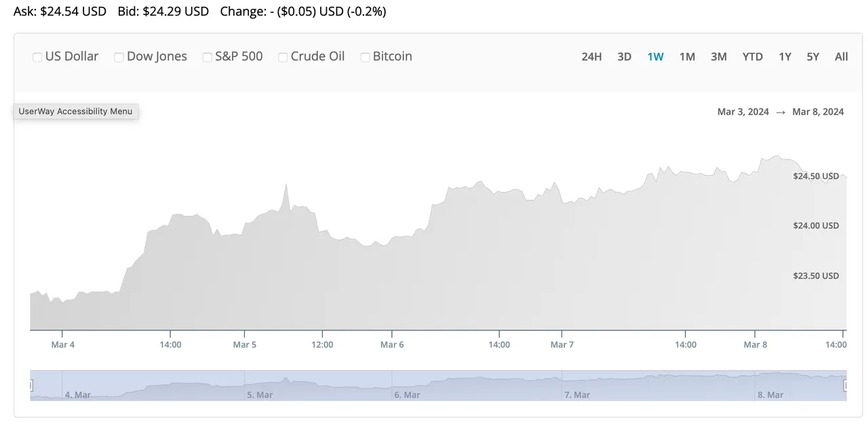This screenshot has height=431, width=868.
Task: Open the UserWay Accessibility Menu
Action: pos(76,111)
